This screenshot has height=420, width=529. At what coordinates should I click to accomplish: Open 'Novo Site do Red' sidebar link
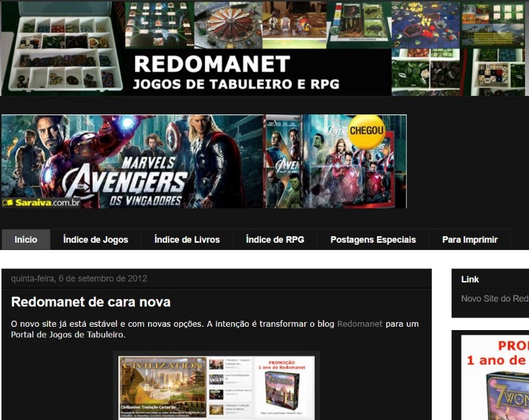coord(495,298)
